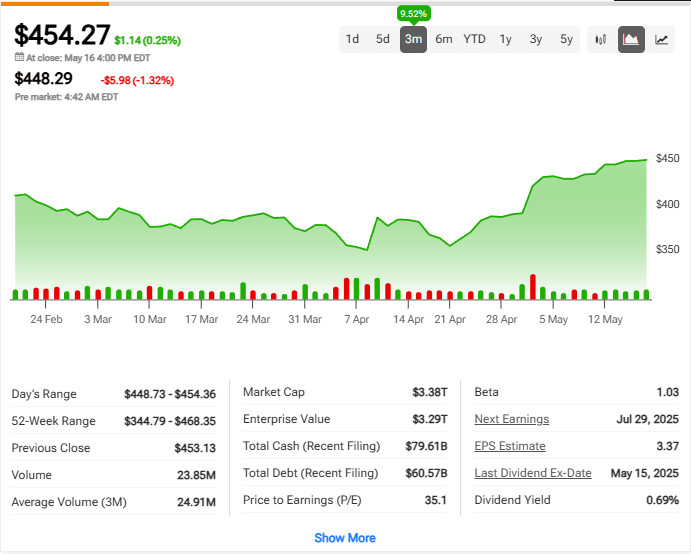Click P/E value 35.1
Image resolution: width=691 pixels, height=554 pixels.
436,500
